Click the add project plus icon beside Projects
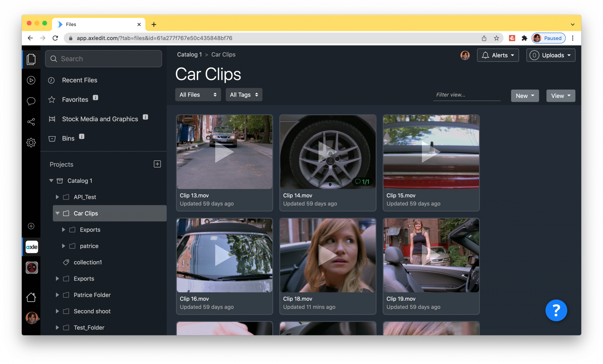603x364 pixels. coord(157,164)
